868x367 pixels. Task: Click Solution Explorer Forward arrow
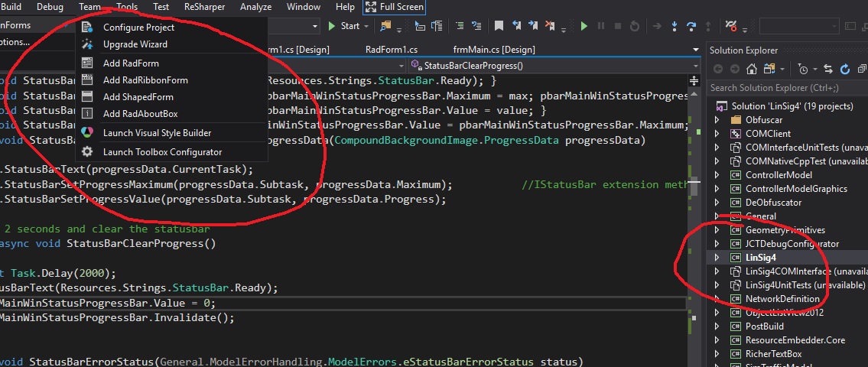734,69
